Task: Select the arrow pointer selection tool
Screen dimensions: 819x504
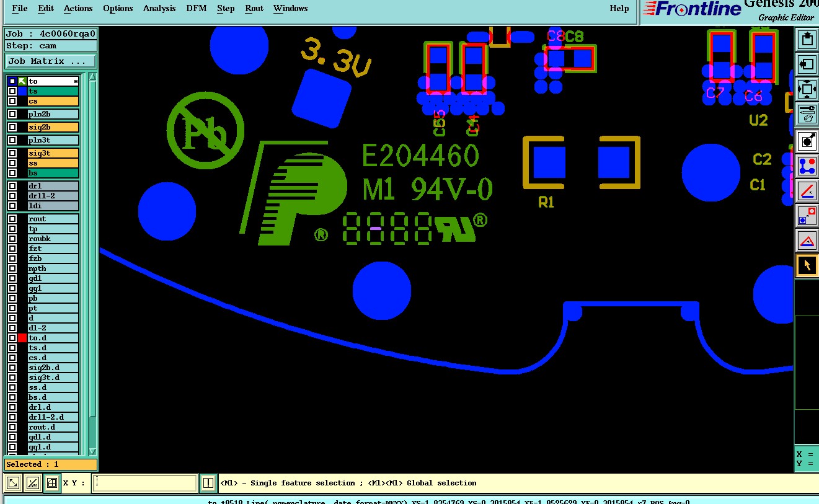Action: coord(807,265)
